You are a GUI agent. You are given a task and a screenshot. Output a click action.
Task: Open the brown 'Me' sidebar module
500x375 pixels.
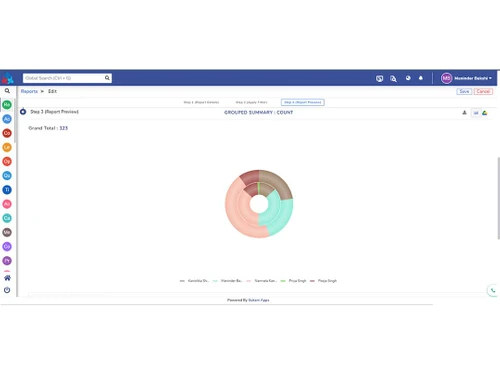7,232
